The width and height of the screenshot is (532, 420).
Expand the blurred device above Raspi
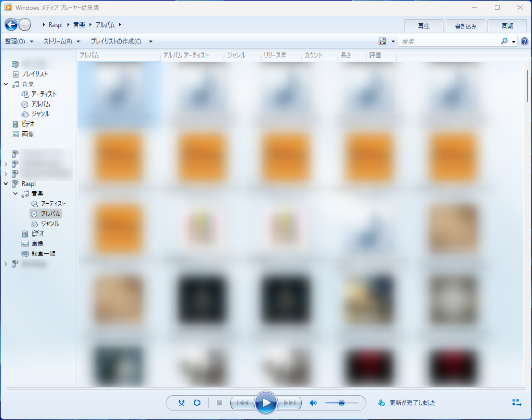click(x=6, y=174)
